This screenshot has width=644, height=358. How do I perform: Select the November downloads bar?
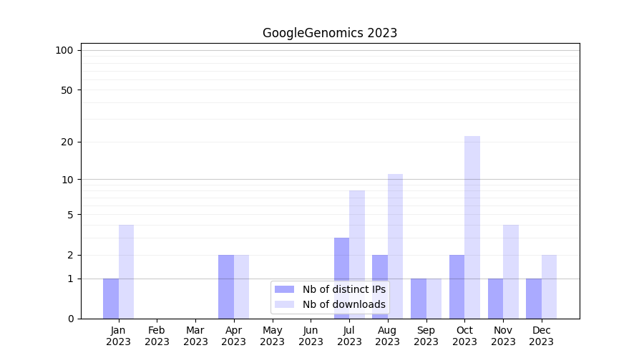pyautogui.click(x=511, y=271)
